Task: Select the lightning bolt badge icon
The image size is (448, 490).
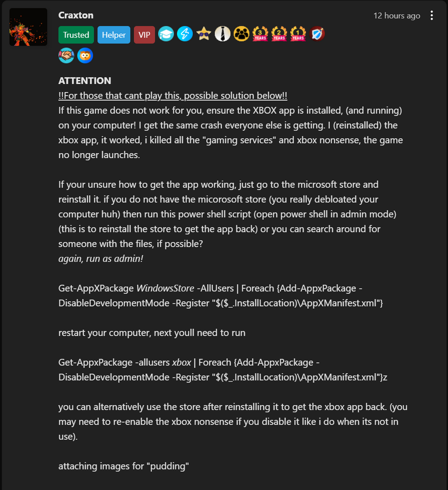Action: click(185, 34)
